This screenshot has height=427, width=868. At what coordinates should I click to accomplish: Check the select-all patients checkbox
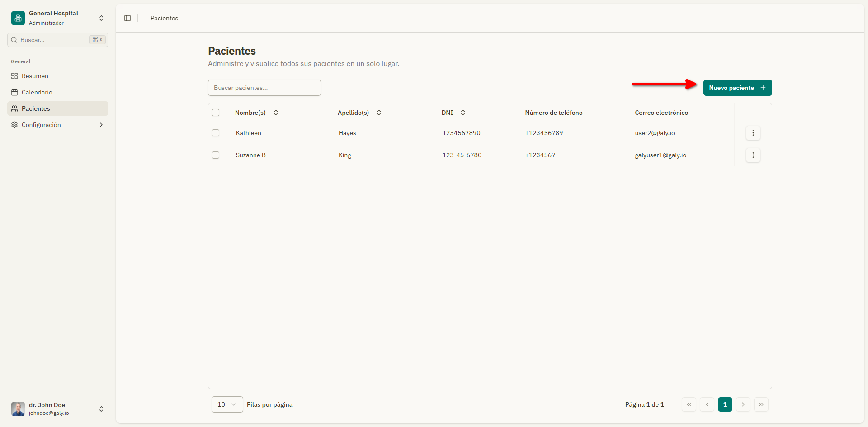click(216, 113)
